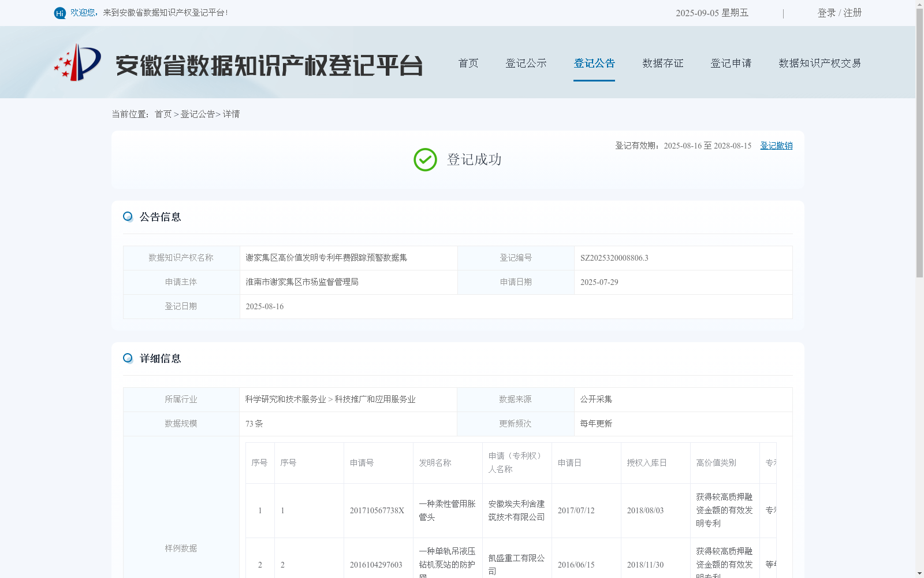Viewport: 924px width, 578px height.
Task: Click the 登记有效期 validity period text
Action: point(683,146)
